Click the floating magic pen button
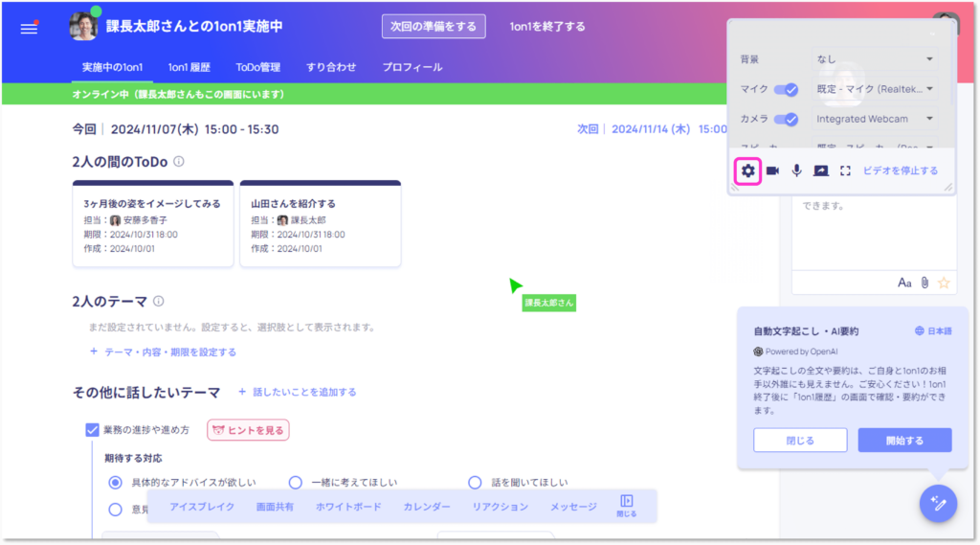This screenshot has width=980, height=545. click(938, 503)
